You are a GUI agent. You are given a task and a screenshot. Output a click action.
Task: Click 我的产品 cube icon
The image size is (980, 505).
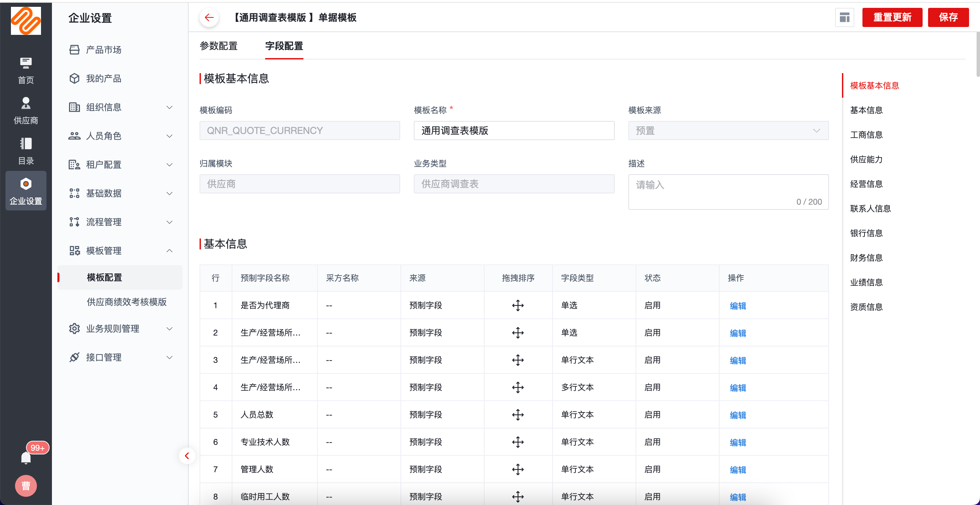coord(74,78)
